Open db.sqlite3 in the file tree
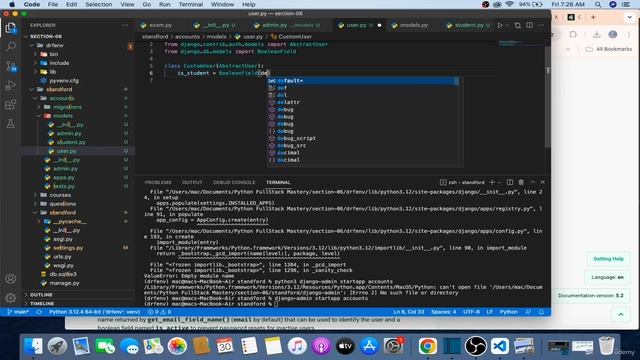Screen dimensions: 640x360 tap(63, 274)
